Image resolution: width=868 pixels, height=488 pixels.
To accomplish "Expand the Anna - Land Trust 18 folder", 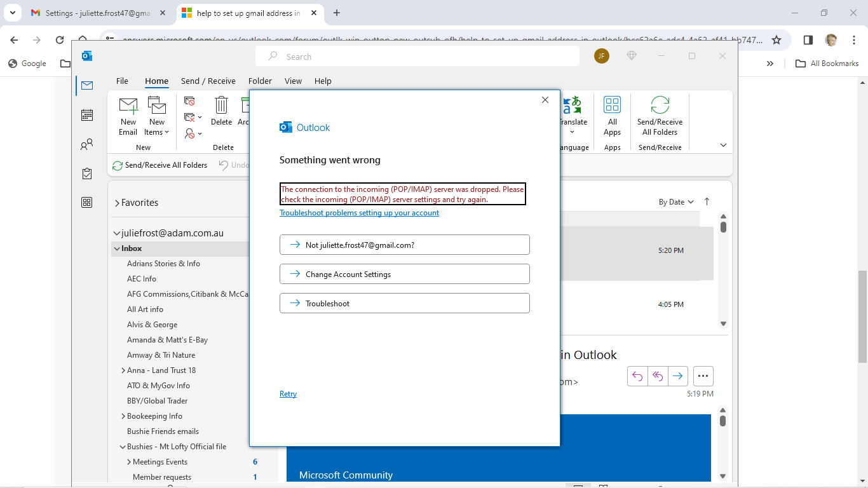I will 123,370.
